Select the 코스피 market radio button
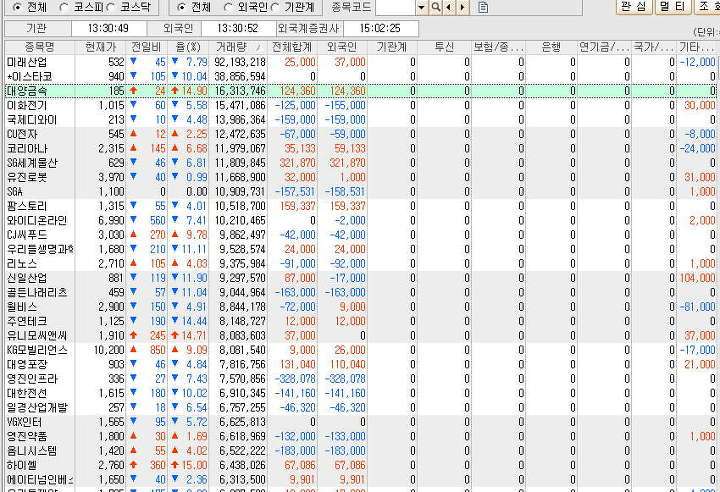The height and width of the screenshot is (492, 720). click(64, 7)
